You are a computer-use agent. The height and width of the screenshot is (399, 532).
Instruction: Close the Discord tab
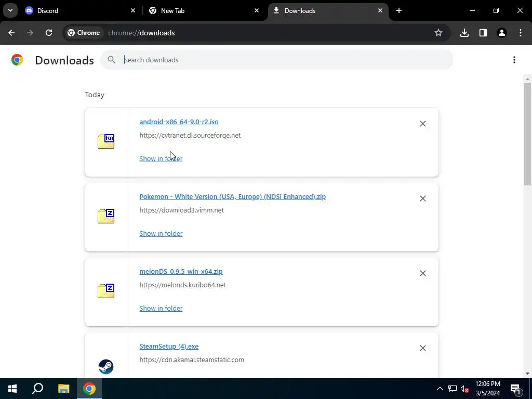click(133, 10)
